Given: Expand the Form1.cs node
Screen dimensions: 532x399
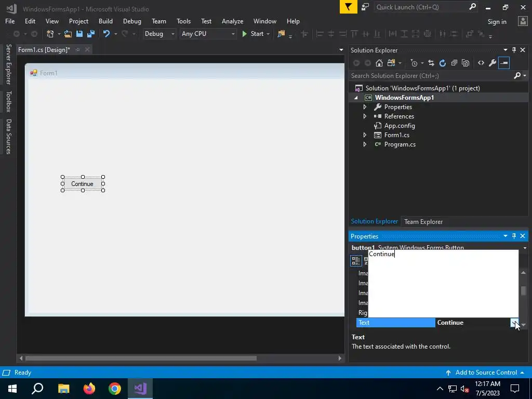Looking at the screenshot, I should click(365, 135).
